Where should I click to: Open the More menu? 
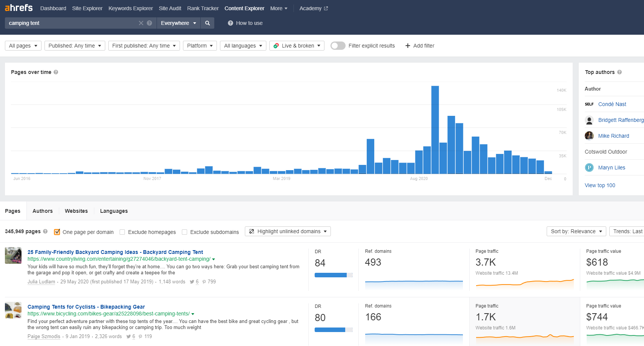coord(279,8)
